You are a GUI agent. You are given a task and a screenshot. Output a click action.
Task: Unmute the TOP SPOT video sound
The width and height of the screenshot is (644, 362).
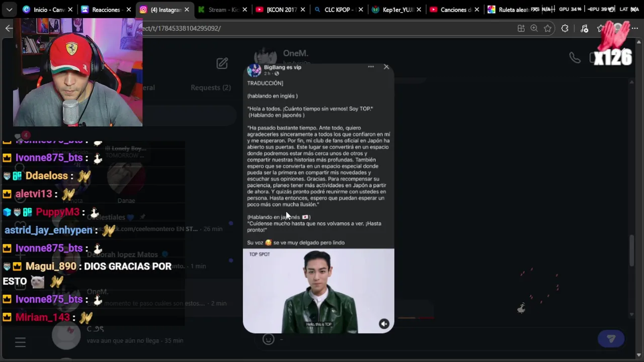pyautogui.click(x=384, y=324)
